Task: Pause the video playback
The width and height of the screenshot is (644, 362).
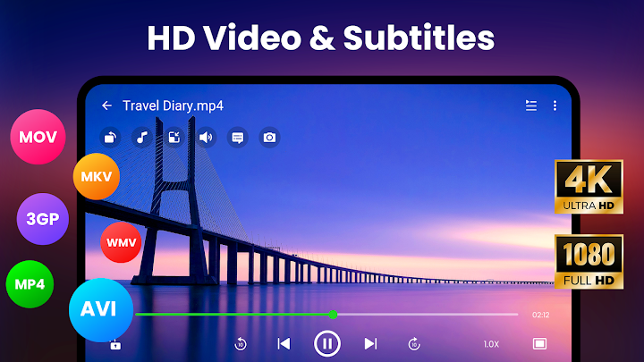Action: [x=327, y=343]
